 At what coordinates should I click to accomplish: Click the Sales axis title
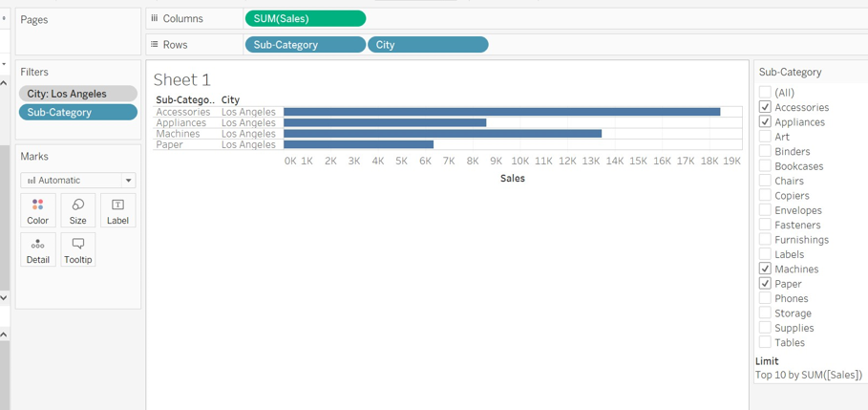pos(513,179)
